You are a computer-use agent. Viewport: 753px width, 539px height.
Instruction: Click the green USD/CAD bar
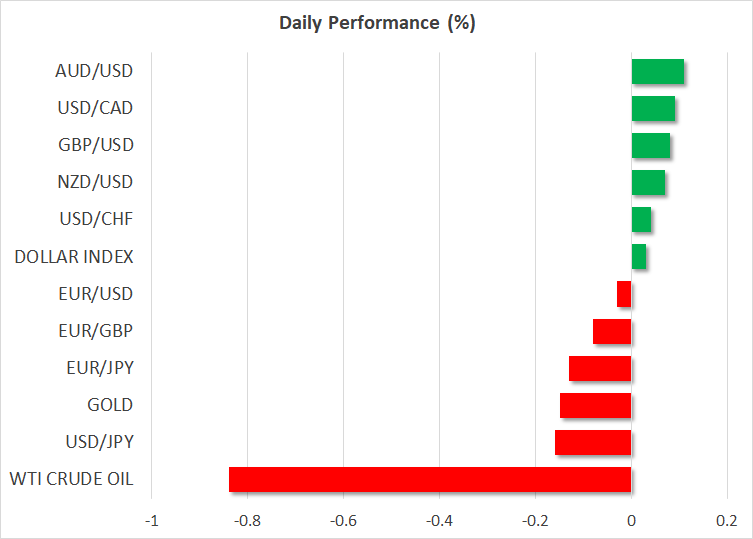coord(653,109)
